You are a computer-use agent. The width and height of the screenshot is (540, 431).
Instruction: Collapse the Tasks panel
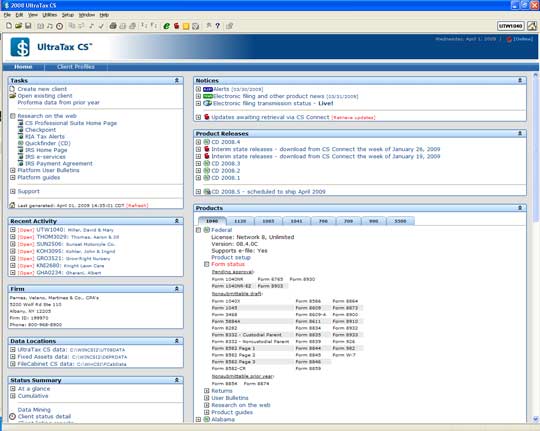(x=177, y=80)
